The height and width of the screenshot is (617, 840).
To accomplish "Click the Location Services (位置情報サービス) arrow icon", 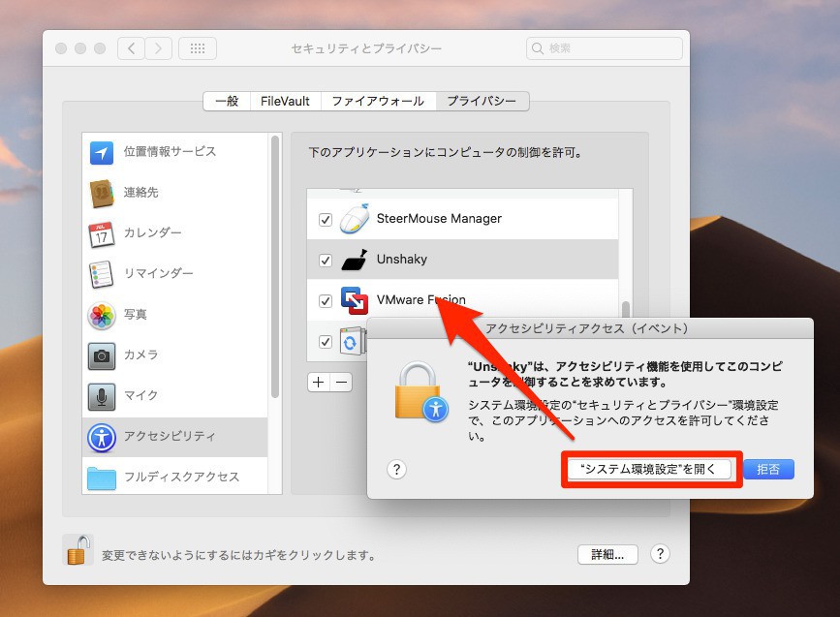I will point(102,153).
